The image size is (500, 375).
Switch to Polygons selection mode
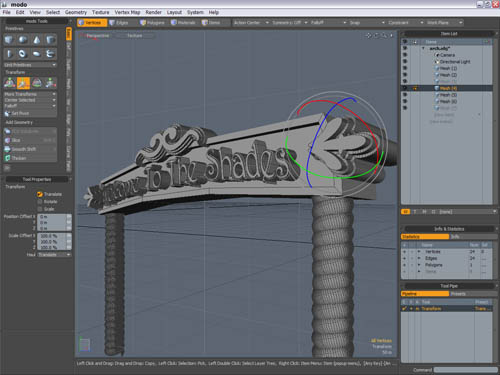click(152, 23)
